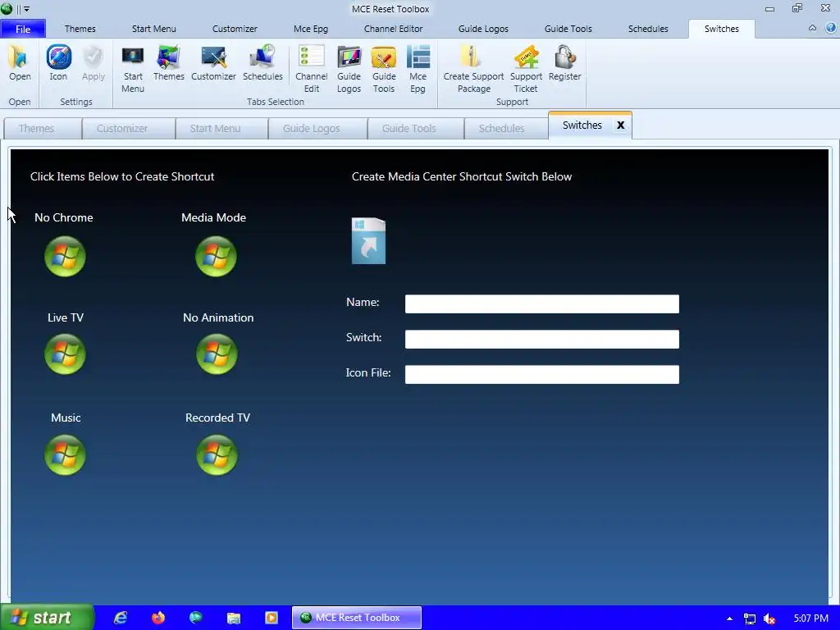The width and height of the screenshot is (840, 630).
Task: Close the Switches document tab with X
Action: coord(620,126)
